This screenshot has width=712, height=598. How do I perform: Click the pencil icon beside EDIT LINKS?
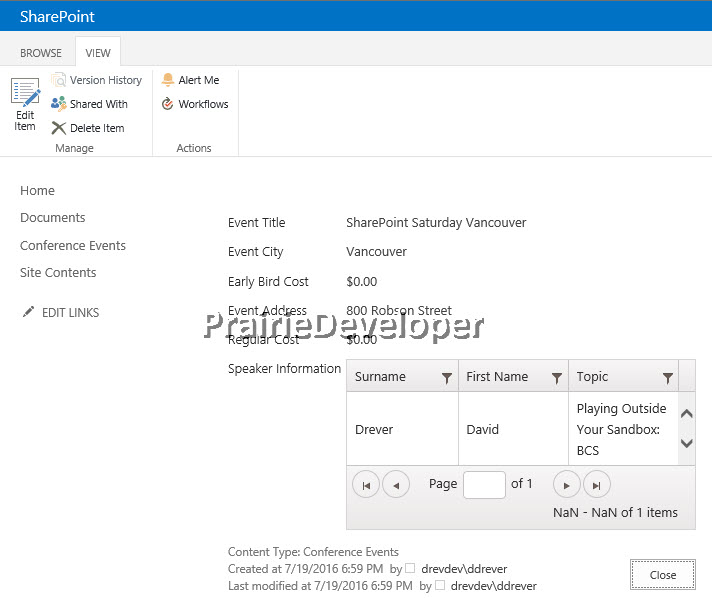point(28,312)
